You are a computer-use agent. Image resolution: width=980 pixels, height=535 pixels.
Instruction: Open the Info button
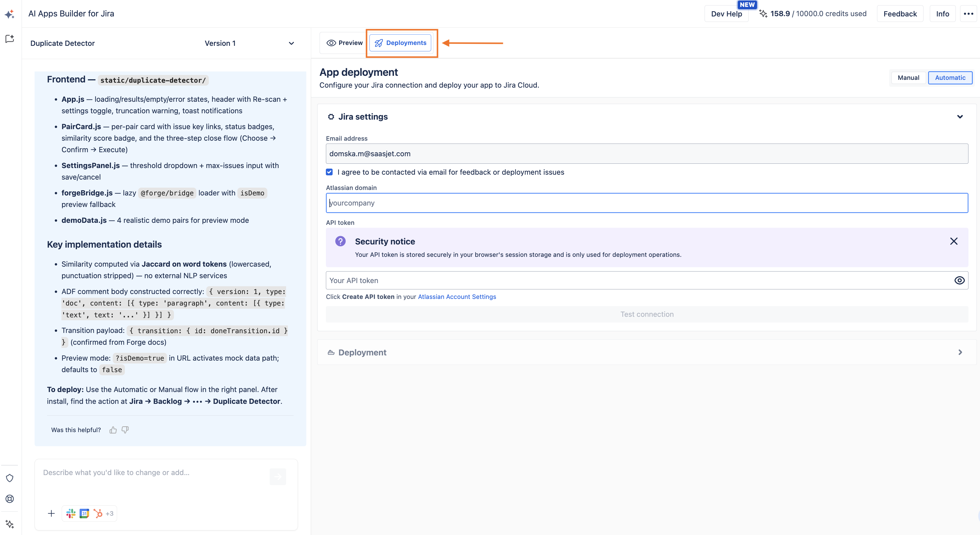coord(942,14)
